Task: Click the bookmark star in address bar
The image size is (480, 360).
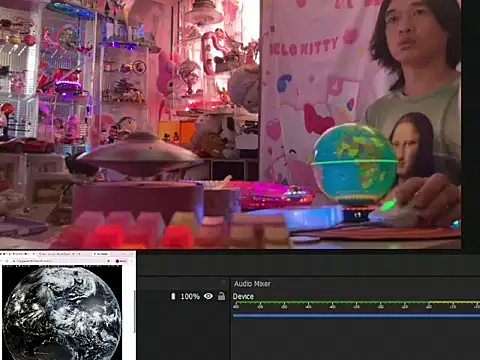Action: pyautogui.click(x=109, y=261)
